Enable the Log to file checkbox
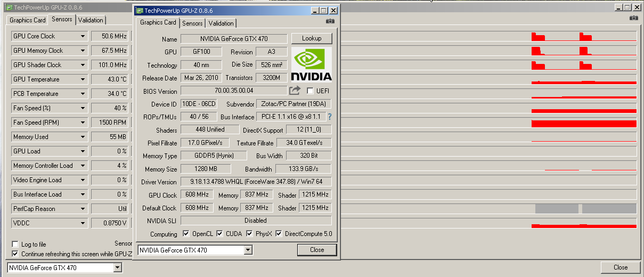Screen dimensions: 644x277 (x=15, y=245)
